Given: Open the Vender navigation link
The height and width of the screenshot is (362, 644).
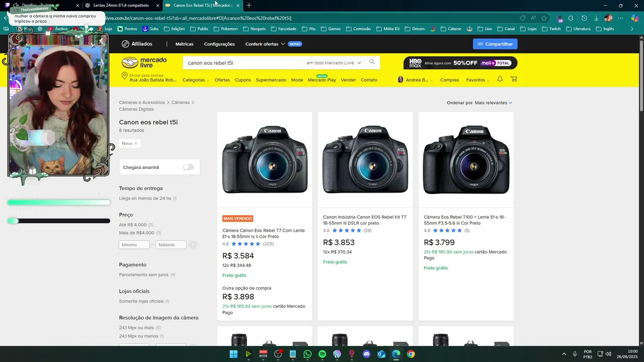Looking at the screenshot, I should click(x=348, y=80).
